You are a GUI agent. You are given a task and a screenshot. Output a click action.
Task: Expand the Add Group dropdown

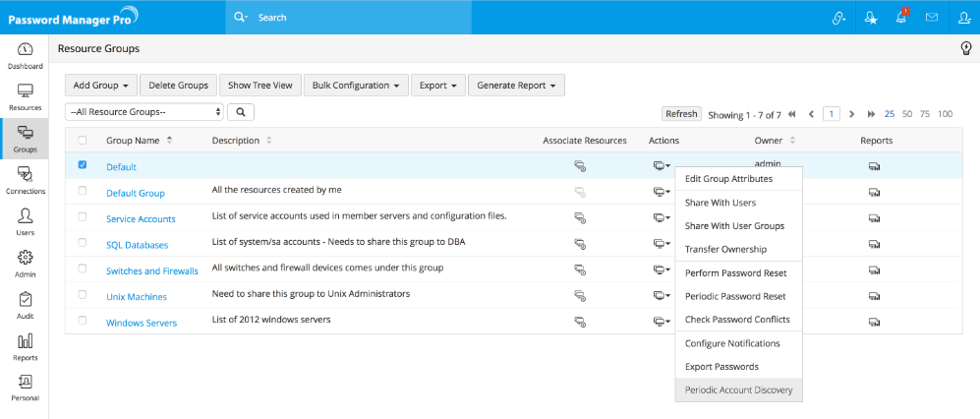tap(100, 86)
